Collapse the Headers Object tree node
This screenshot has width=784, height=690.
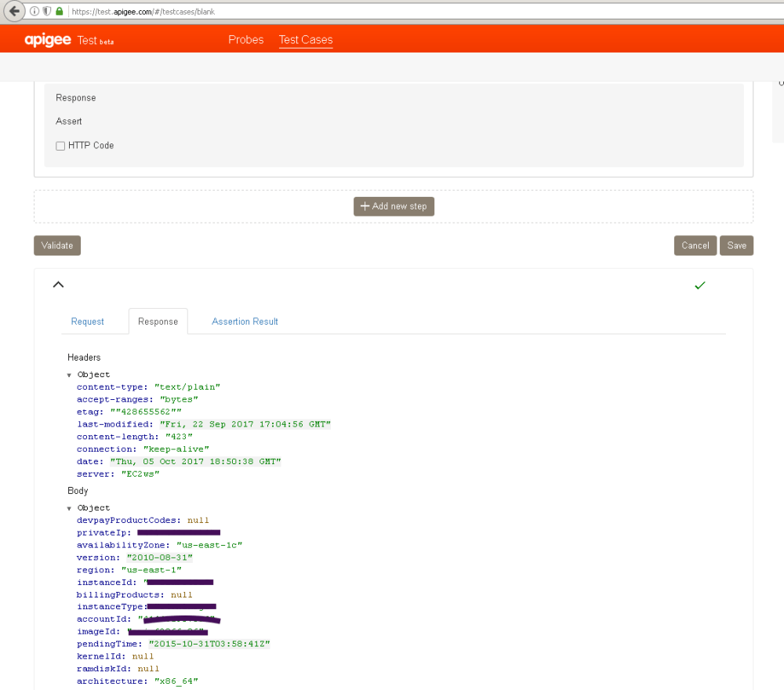click(x=69, y=375)
